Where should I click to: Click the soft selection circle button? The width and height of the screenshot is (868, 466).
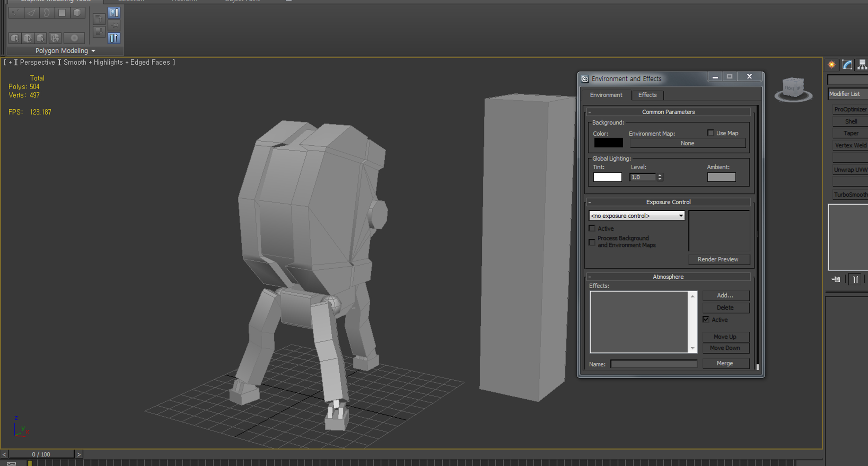click(74, 38)
